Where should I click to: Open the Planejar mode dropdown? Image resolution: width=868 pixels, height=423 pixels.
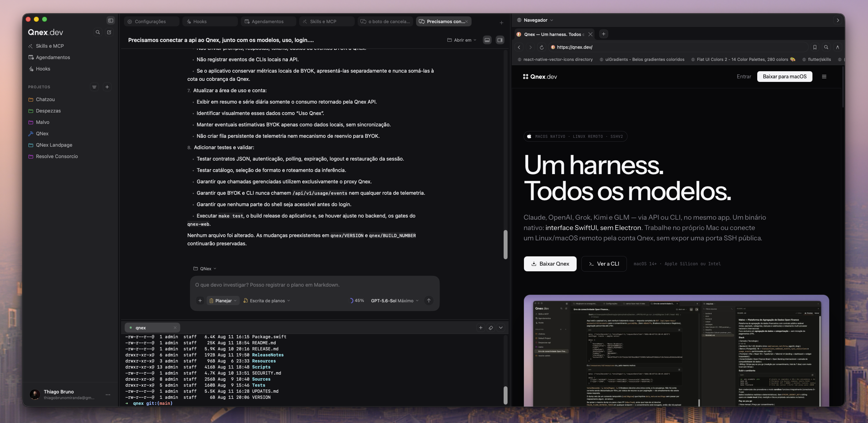223,301
